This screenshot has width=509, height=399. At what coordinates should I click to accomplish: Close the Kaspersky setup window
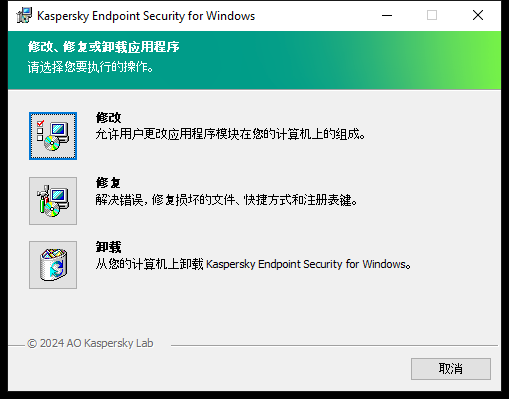pos(478,15)
